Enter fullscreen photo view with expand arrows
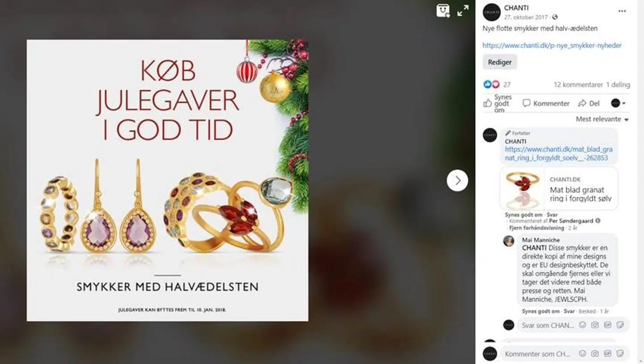 [x=463, y=11]
